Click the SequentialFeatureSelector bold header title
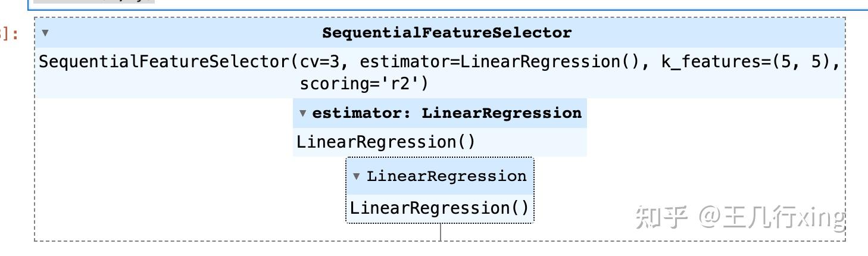The width and height of the screenshot is (868, 256). [447, 33]
